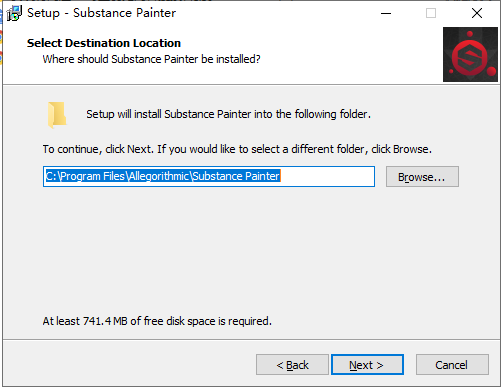This screenshot has height=389, width=503.
Task: Open the Browse... folder dialog
Action: (422, 177)
